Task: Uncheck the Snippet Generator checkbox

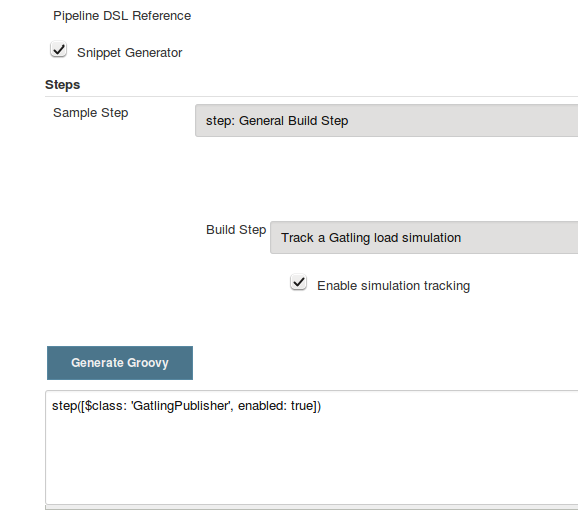Action: click(x=59, y=49)
